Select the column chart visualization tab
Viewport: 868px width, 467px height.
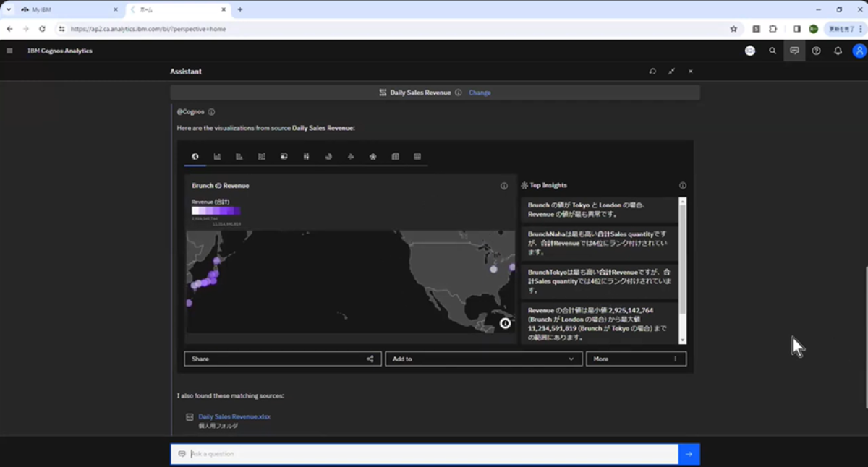[x=217, y=156]
